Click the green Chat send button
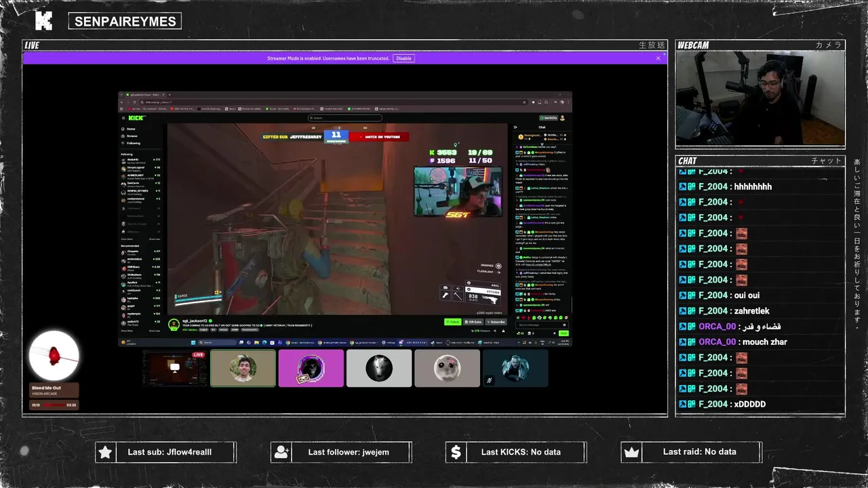The width and height of the screenshot is (868, 488). point(564,333)
